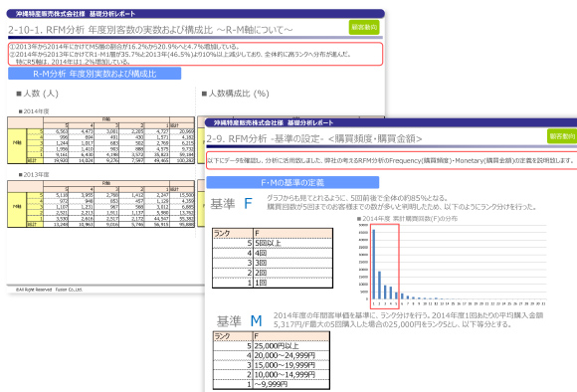The image size is (577, 392).
Task: Click the yellow M軸 cell of the 2013年度 table
Action: click(x=17, y=209)
